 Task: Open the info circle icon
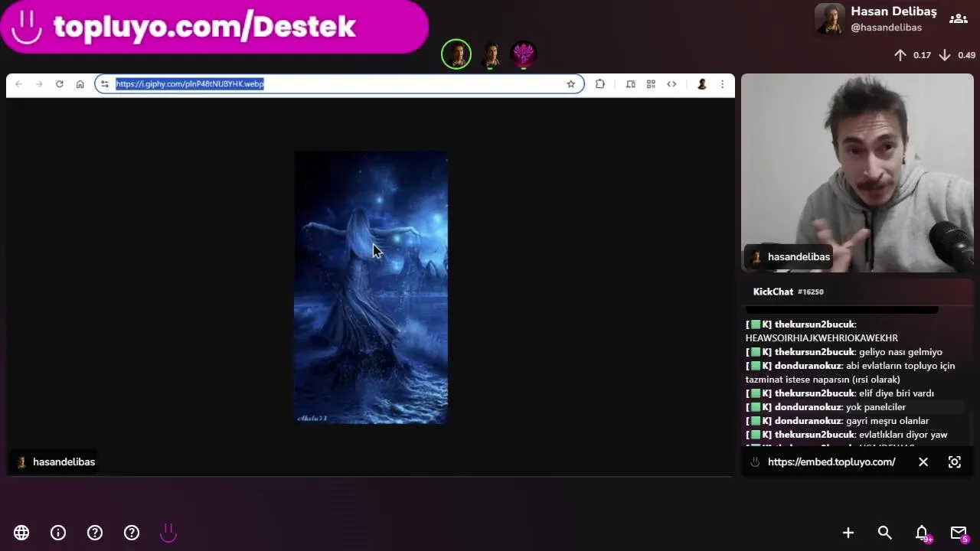pos(58,533)
